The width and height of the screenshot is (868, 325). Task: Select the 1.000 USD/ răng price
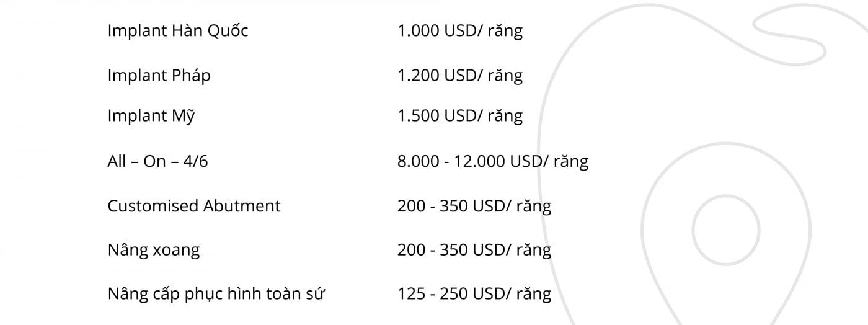[460, 31]
